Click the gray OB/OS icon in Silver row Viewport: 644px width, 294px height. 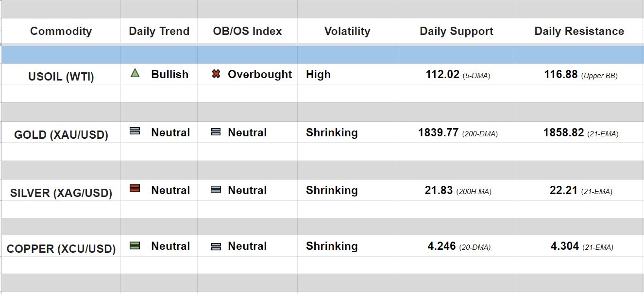pos(216,190)
